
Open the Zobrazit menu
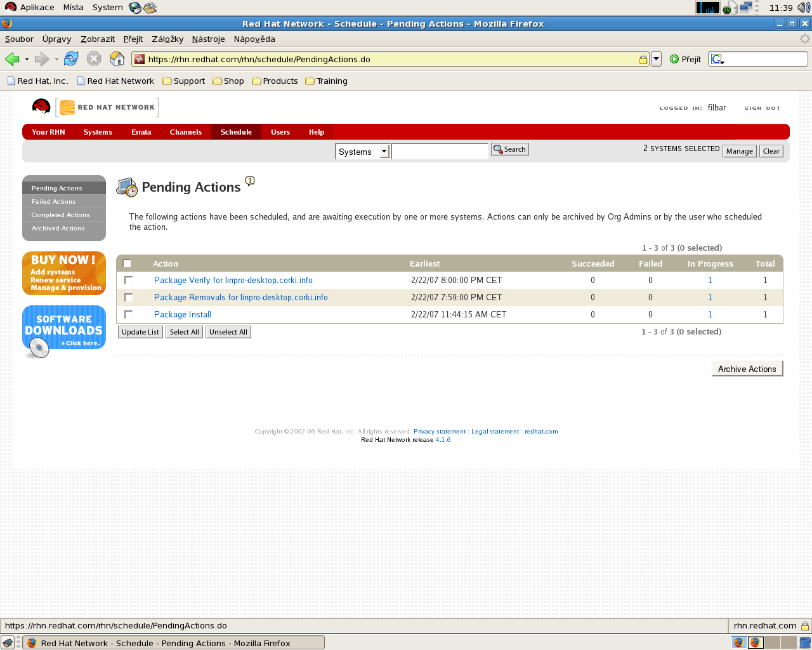98,39
